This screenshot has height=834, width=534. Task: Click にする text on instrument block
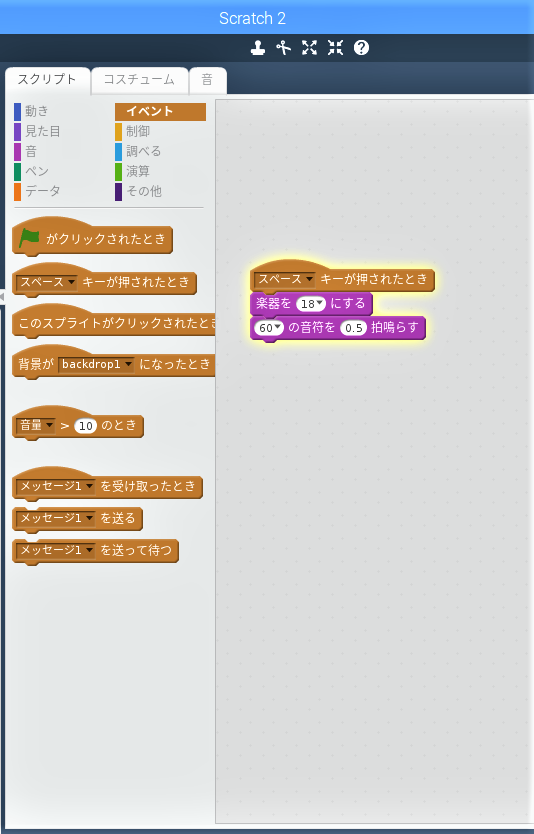pyautogui.click(x=348, y=303)
